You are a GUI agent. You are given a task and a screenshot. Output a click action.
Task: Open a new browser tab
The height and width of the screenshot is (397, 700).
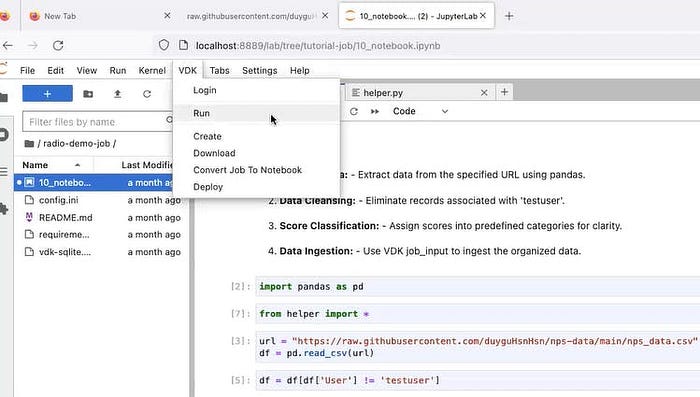509,16
